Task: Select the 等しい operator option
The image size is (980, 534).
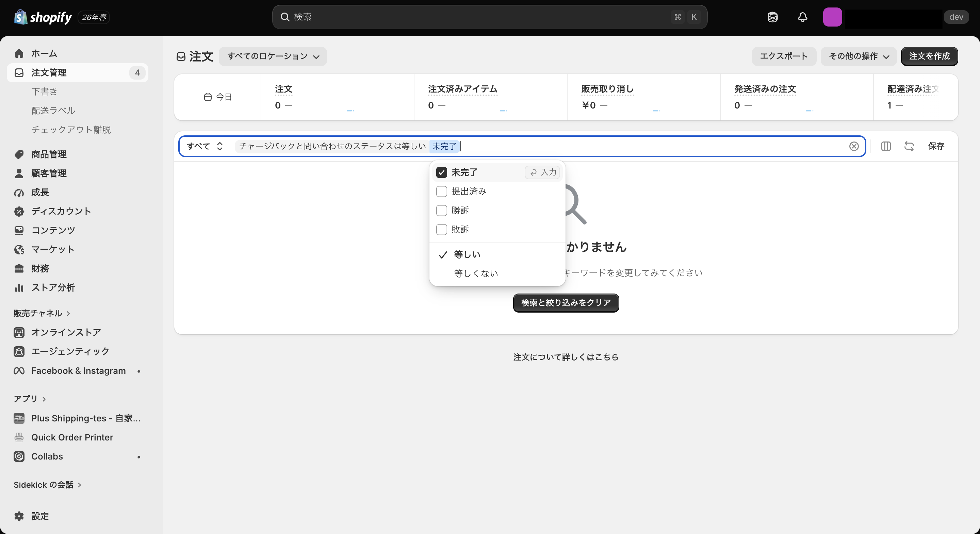Action: [x=497, y=254]
